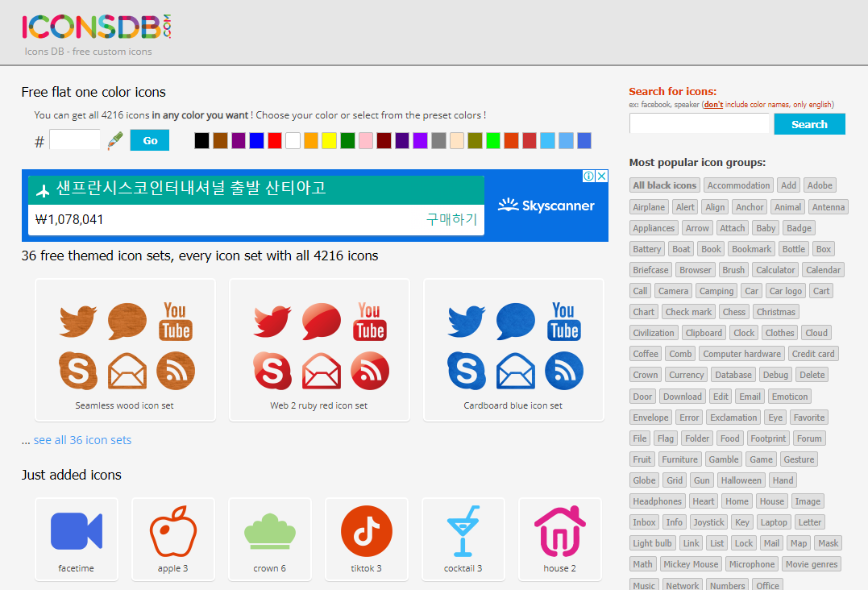Open the tiktok 3 icon
The width and height of the screenshot is (868, 590).
(x=367, y=539)
